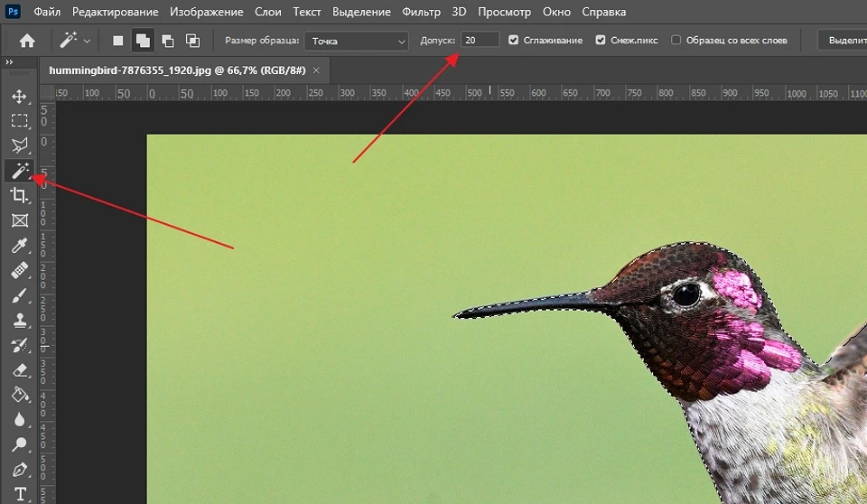Select the Eraser tool
The width and height of the screenshot is (867, 504).
[x=19, y=369]
